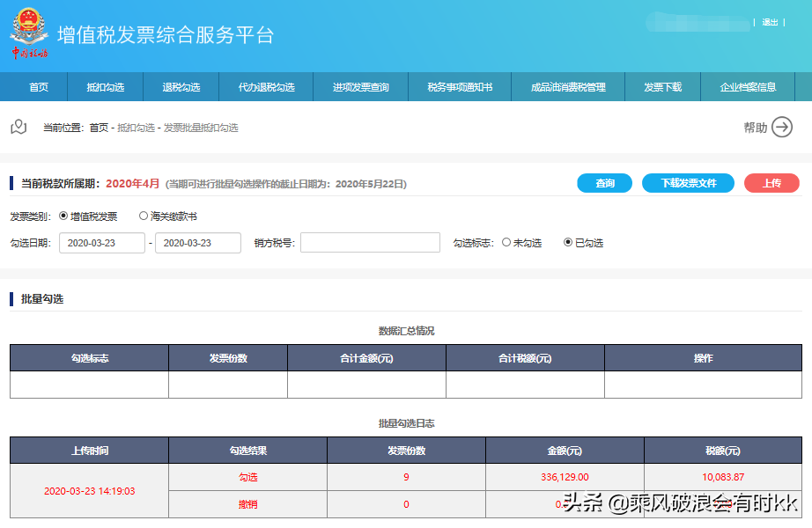Switch invoice type to 海关缴款书
The height and width of the screenshot is (528, 812).
(141, 215)
